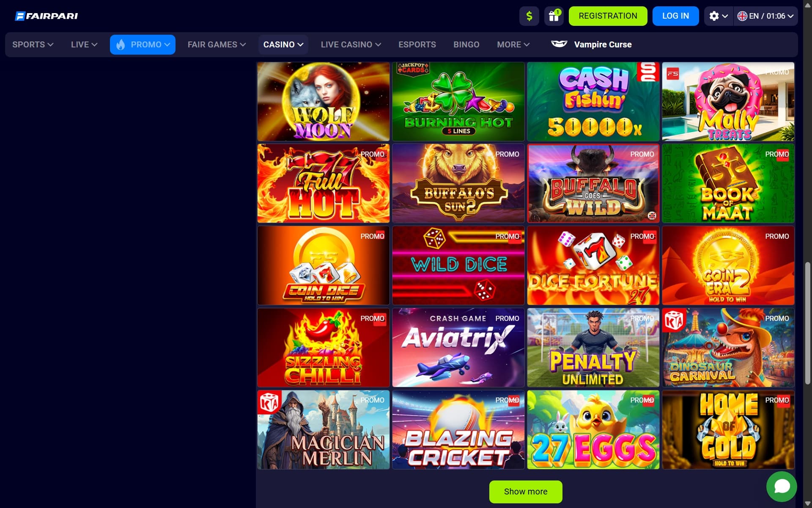Open the Casino menu dropdown
This screenshot has height=508, width=812.
click(x=283, y=44)
